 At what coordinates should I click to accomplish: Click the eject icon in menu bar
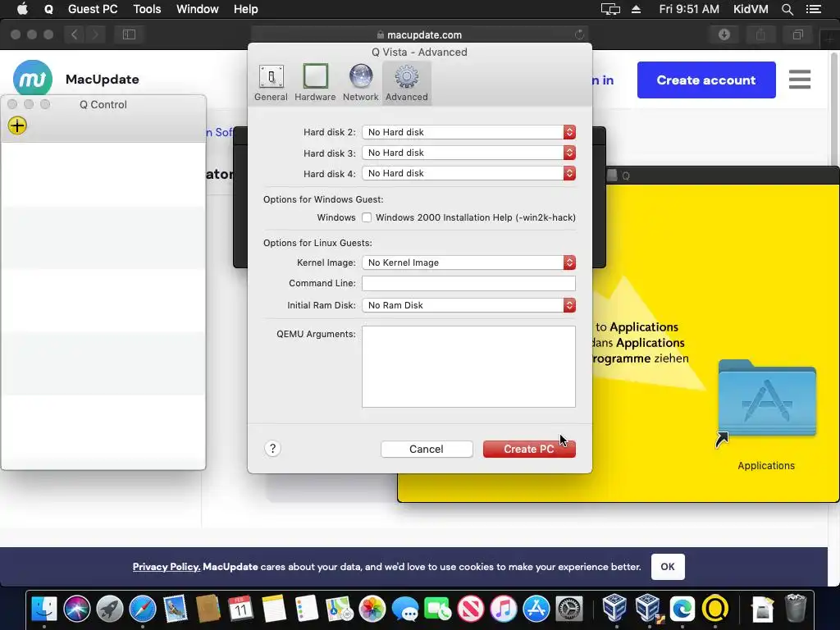636,9
